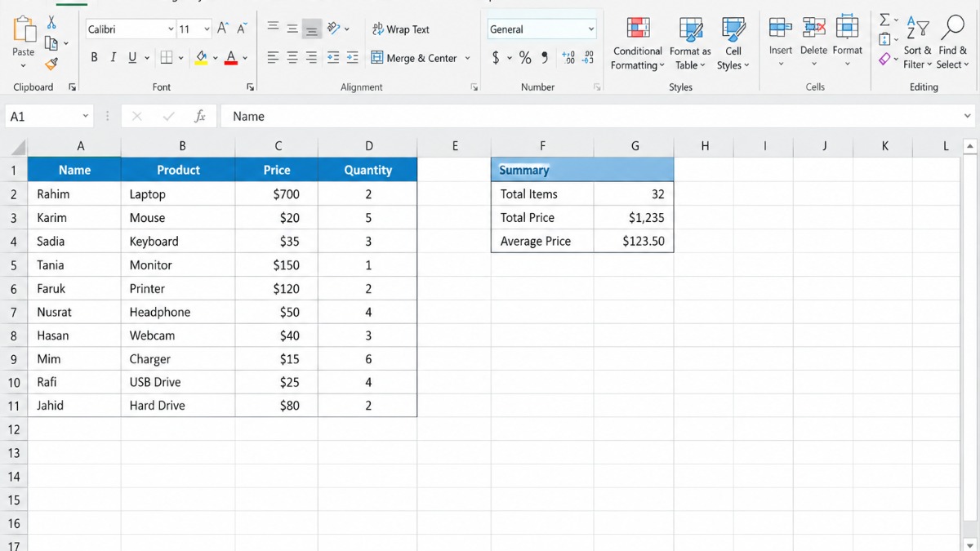Toggle italic formatting
Screen dimensions: 980x551
[x=113, y=58]
